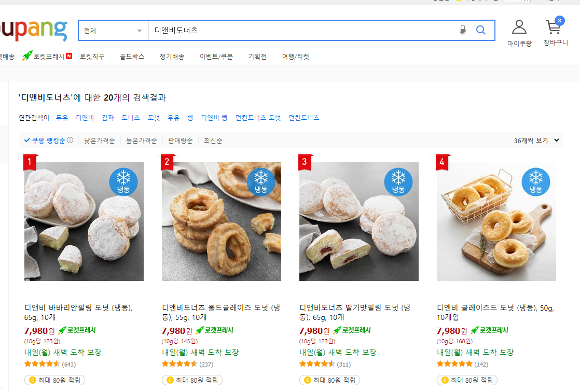Open the 글레이즈드 donut basket product image
Image resolution: width=580 pixels, height=392 pixels.
[x=496, y=221]
